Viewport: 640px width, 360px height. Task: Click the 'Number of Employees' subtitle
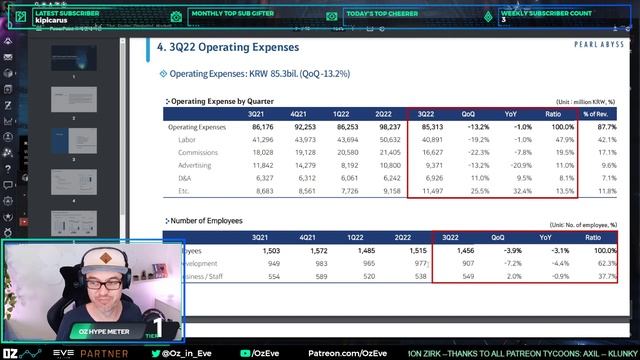[x=206, y=221]
